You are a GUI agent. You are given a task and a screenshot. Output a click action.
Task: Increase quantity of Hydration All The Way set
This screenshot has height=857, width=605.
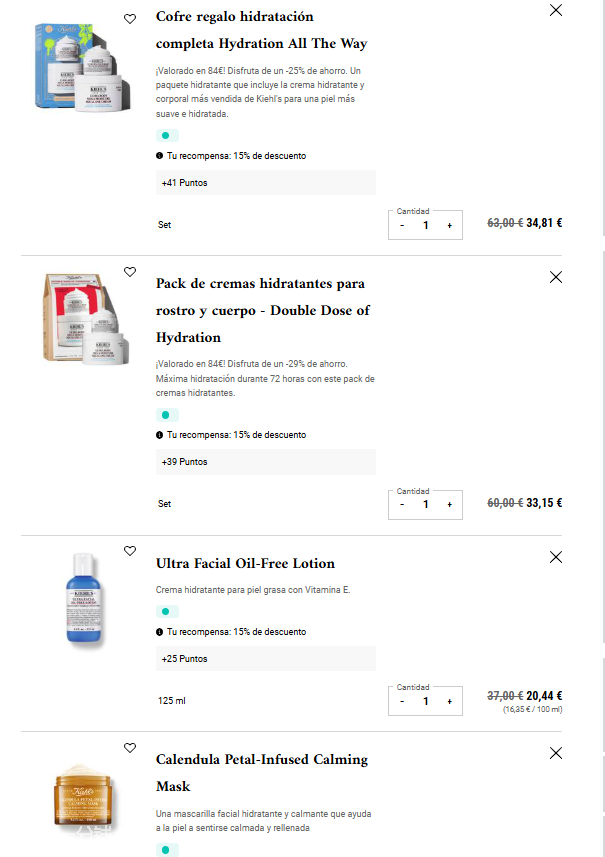449,225
